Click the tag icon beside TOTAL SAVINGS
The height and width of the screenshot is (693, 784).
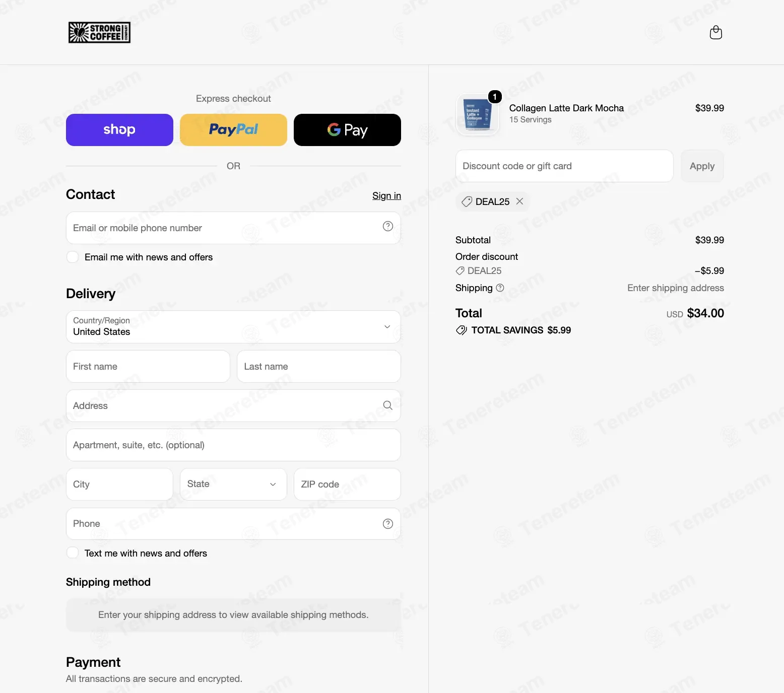click(461, 330)
